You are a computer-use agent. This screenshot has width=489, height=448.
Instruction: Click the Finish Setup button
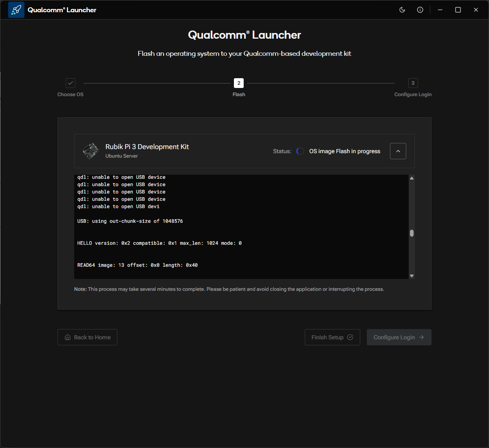coord(333,337)
